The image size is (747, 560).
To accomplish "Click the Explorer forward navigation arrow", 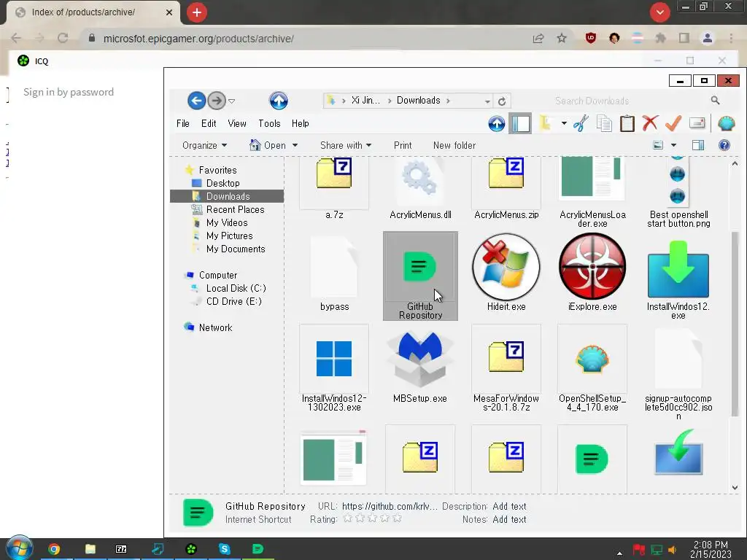I will coord(217,101).
